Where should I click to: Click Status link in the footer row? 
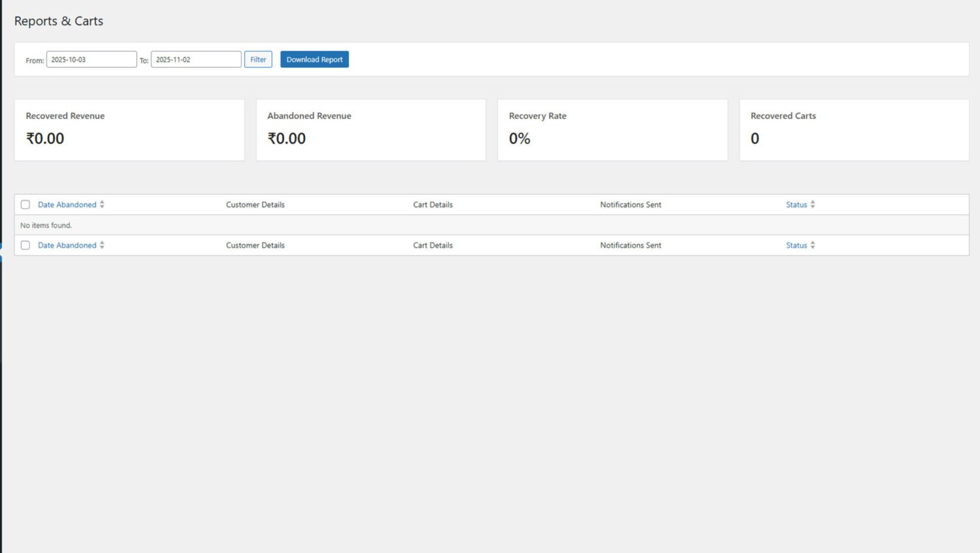click(796, 245)
